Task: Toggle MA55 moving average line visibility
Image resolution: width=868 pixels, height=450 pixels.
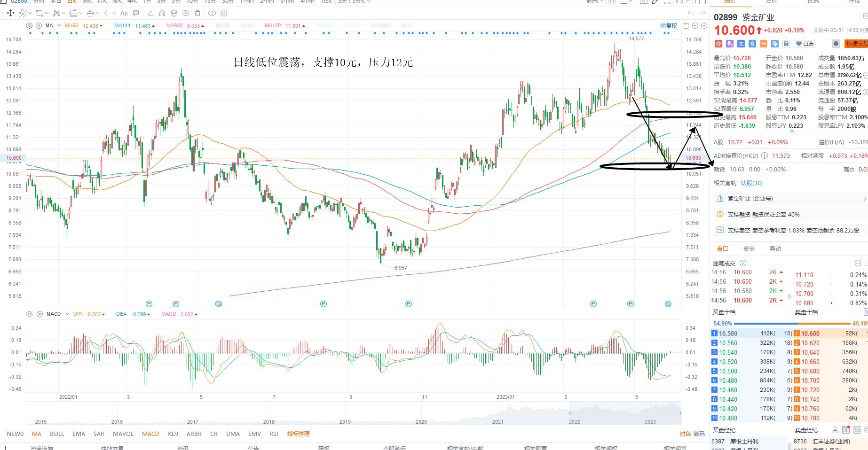Action: click(84, 26)
